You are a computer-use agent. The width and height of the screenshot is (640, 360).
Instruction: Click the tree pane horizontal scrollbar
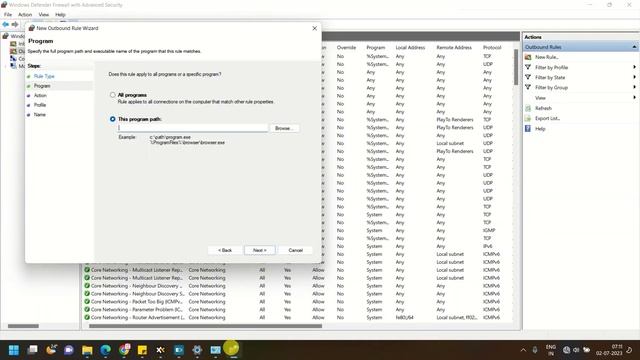23,326
